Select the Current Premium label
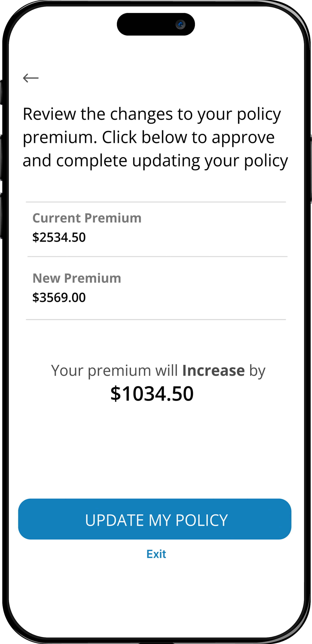 87,218
